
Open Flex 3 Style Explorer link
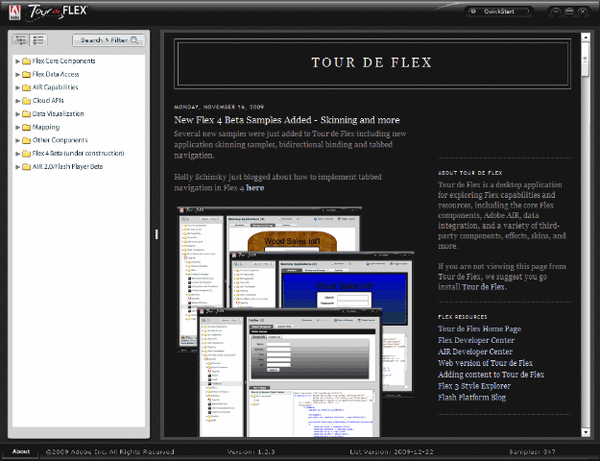[474, 386]
